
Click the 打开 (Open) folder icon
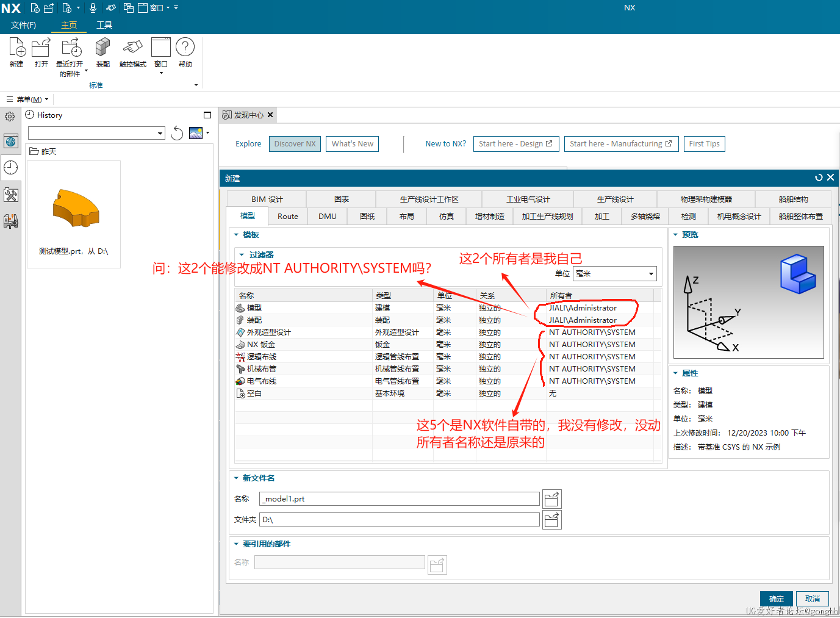(x=41, y=47)
